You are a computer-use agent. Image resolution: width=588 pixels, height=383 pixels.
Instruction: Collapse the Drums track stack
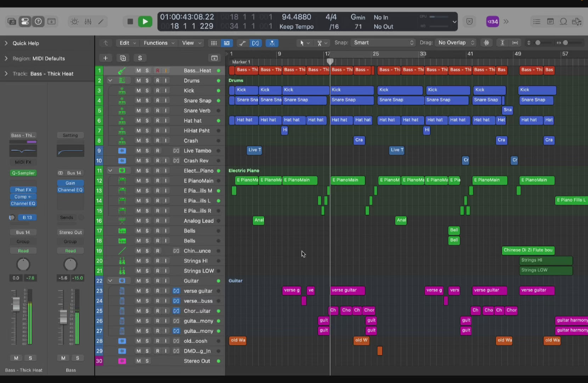[110, 81]
